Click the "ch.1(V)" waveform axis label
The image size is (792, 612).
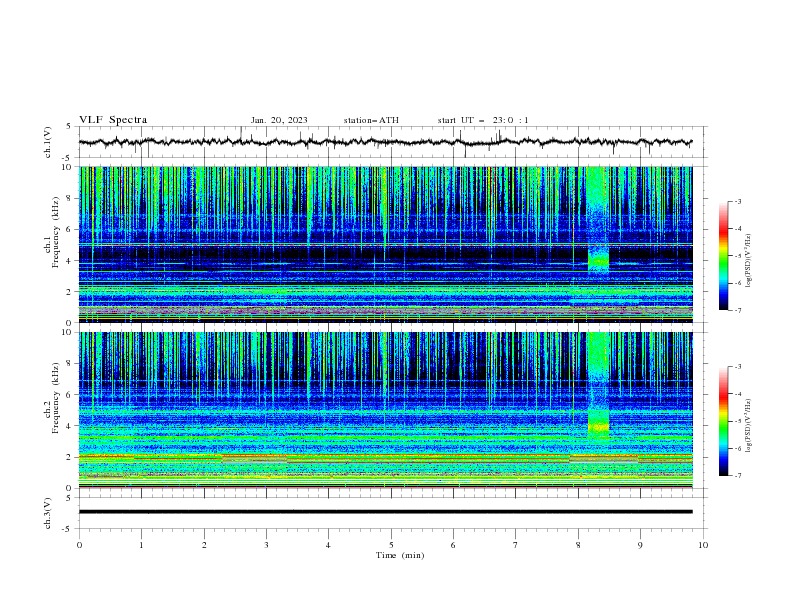pyautogui.click(x=48, y=142)
